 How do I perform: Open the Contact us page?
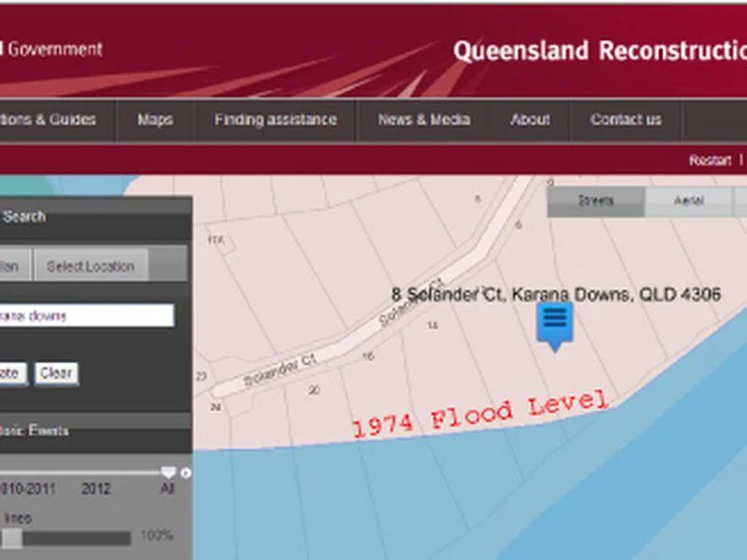626,119
